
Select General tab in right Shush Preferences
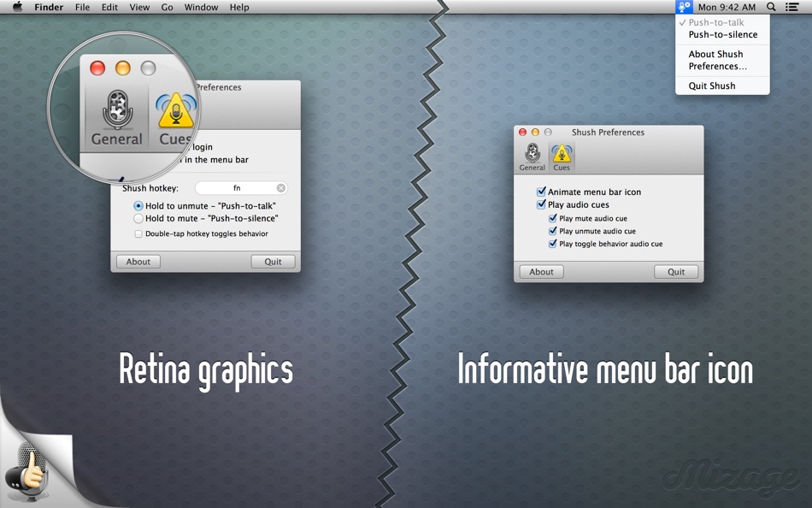tap(532, 157)
